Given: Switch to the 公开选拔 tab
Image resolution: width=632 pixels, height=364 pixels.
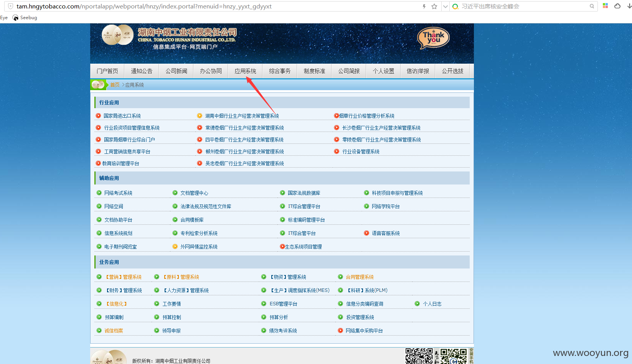Looking at the screenshot, I should click(x=452, y=71).
